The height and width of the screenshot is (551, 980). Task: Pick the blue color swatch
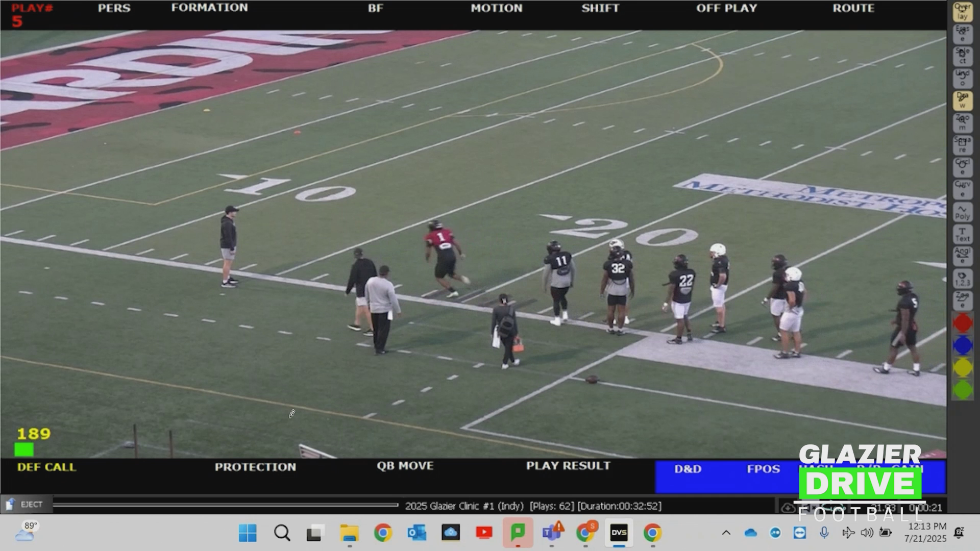pyautogui.click(x=962, y=345)
